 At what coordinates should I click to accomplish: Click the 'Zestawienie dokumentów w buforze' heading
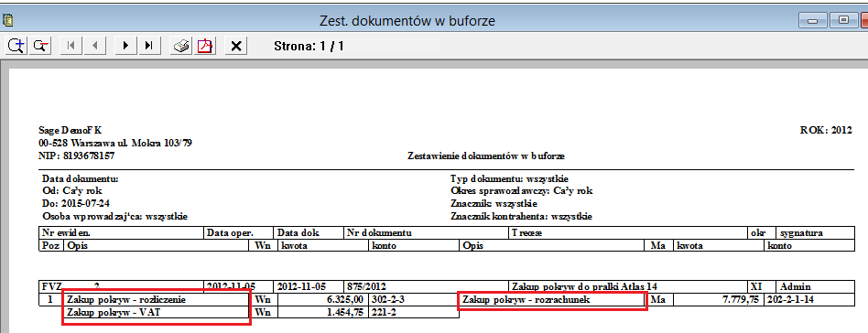(x=485, y=156)
